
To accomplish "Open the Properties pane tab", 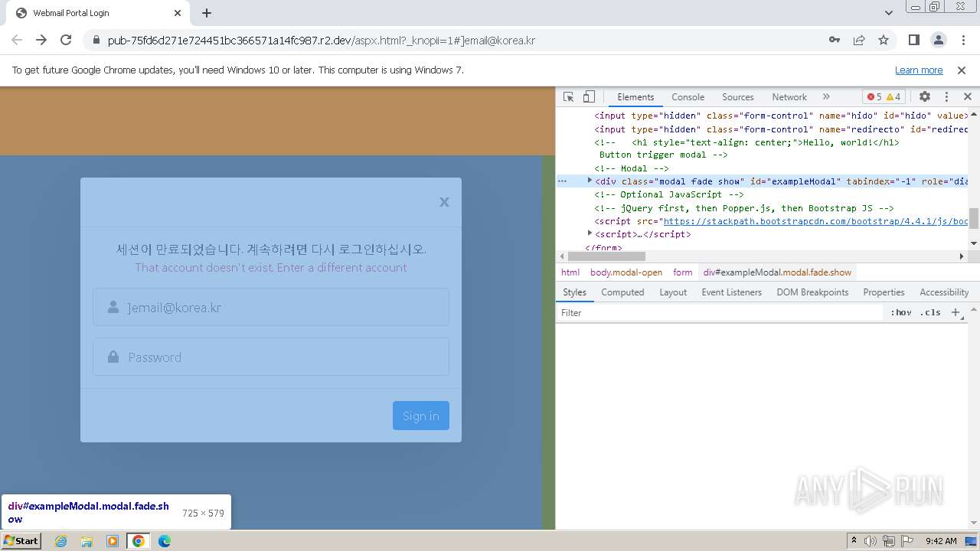I will pyautogui.click(x=884, y=292).
